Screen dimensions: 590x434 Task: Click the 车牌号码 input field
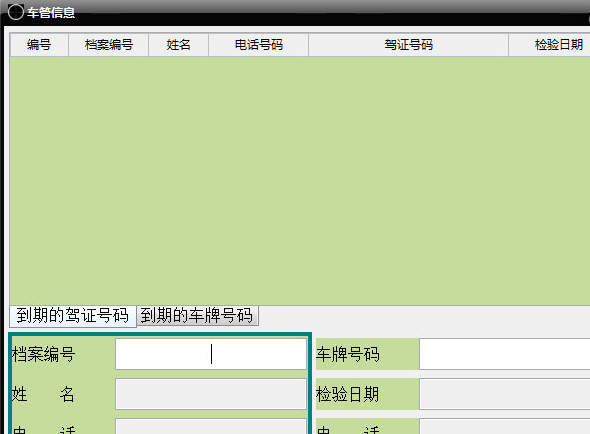pyautogui.click(x=505, y=354)
